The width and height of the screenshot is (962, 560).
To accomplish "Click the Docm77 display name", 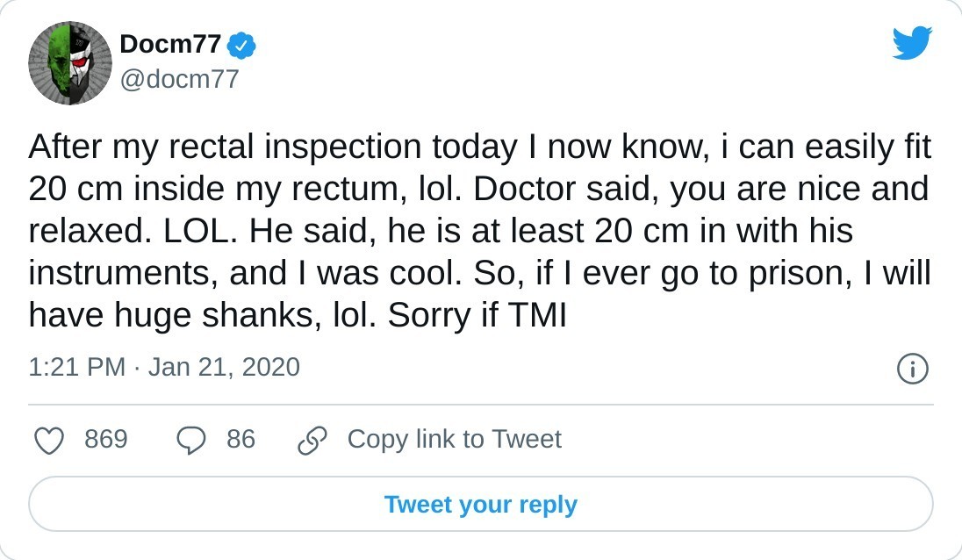I will (170, 44).
